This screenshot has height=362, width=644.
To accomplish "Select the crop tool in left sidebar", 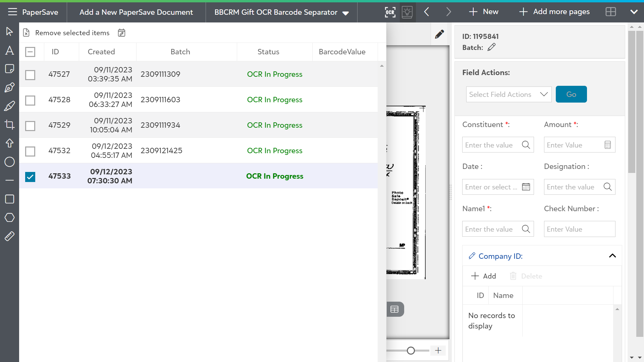I will tap(9, 125).
